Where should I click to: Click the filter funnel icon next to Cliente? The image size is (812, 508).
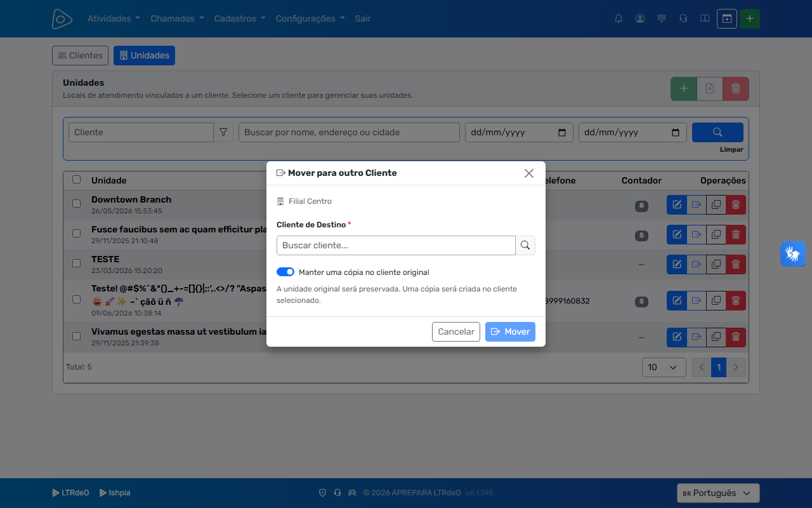tap(223, 132)
